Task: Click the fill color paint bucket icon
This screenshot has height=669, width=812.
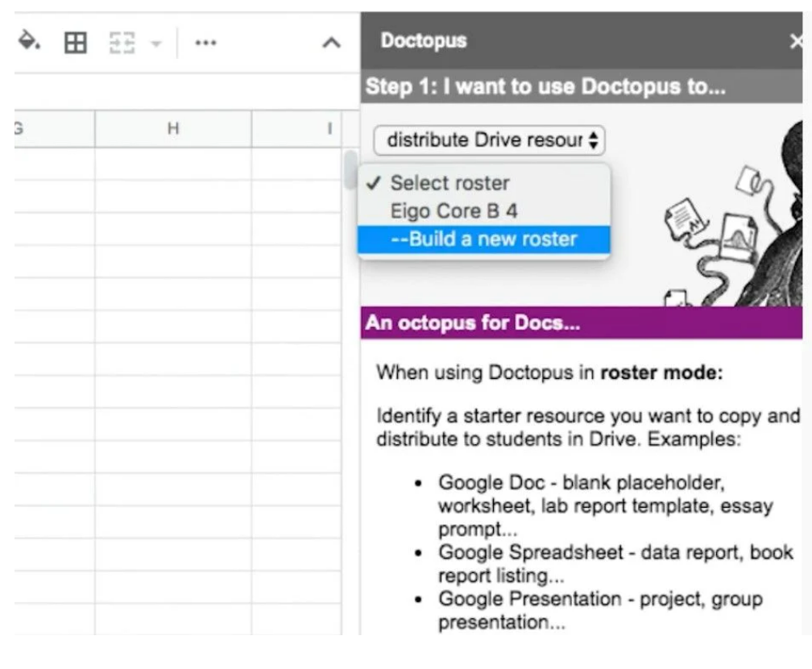Action: click(x=29, y=40)
